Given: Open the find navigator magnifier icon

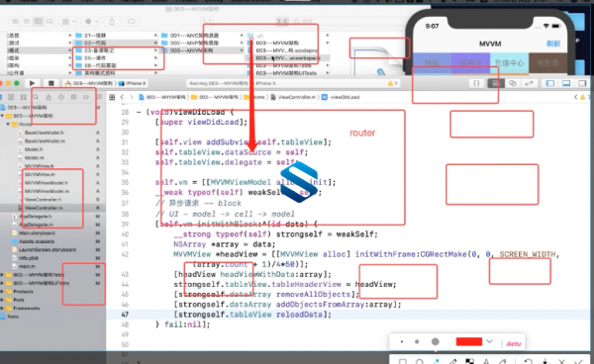Looking at the screenshot, I should pyautogui.click(x=36, y=97).
